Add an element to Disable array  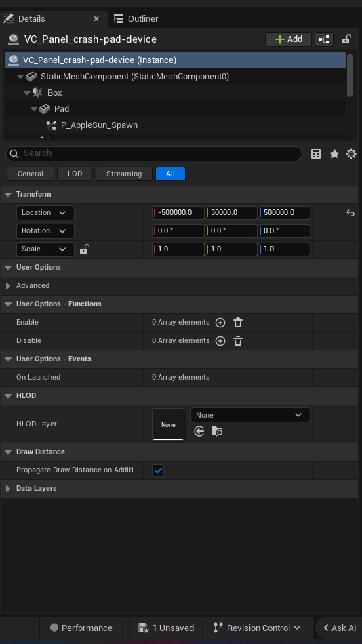click(220, 341)
